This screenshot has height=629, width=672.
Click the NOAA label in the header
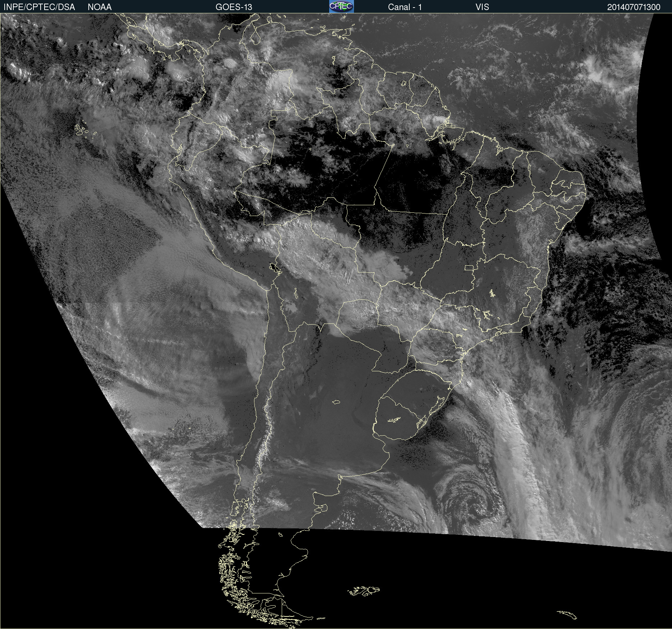(x=100, y=7)
